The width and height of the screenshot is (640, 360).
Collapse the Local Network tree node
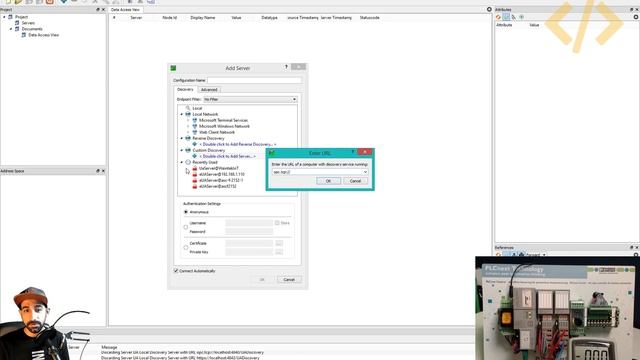(182, 114)
